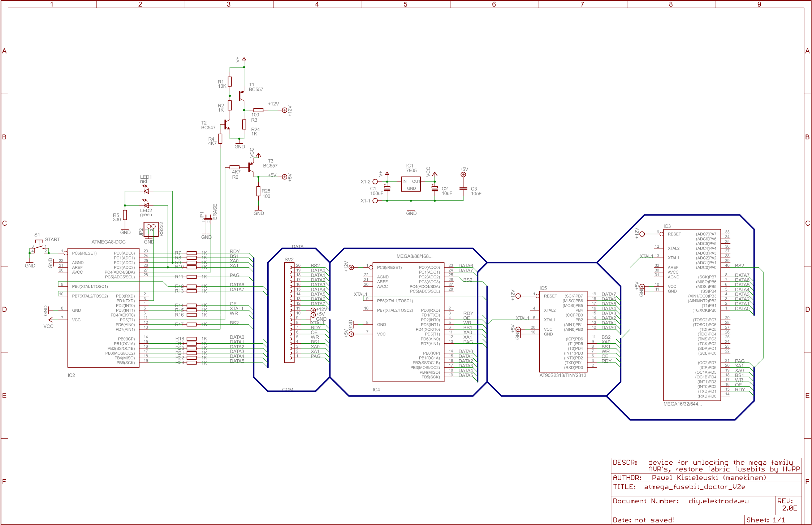Click the JP2 RS232 header symbol
Viewport: 812px width, 525px height.
(151, 229)
